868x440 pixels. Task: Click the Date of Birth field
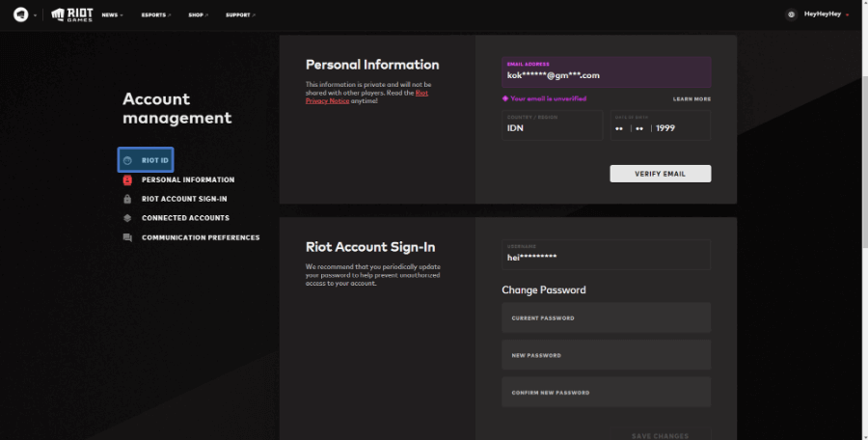pyautogui.click(x=661, y=125)
